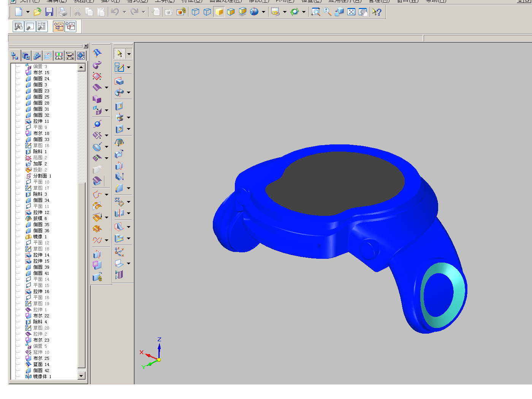Open dropdown arrow next to New file icon

(x=28, y=12)
